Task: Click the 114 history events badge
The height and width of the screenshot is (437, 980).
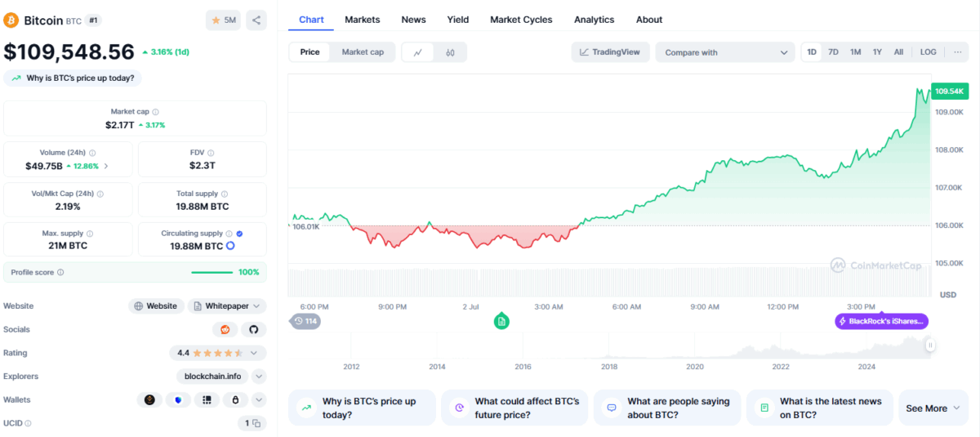Action: [x=305, y=321]
